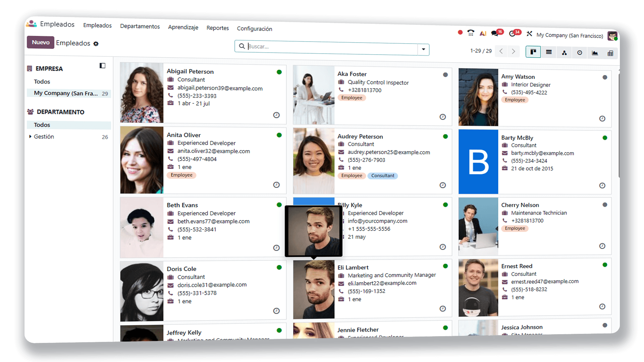Click Cherry Nelson's grey presence dot
This screenshot has height=362, width=644.
point(605,205)
